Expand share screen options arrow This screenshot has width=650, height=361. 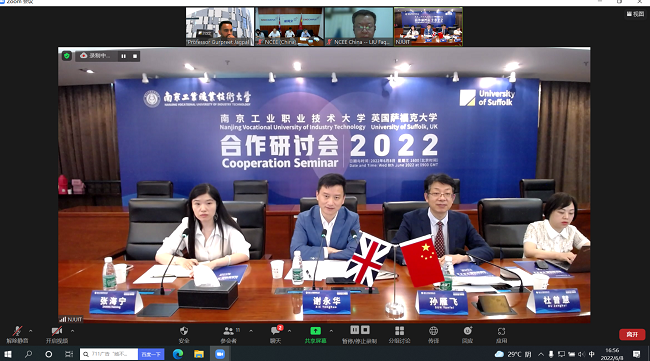point(331,331)
